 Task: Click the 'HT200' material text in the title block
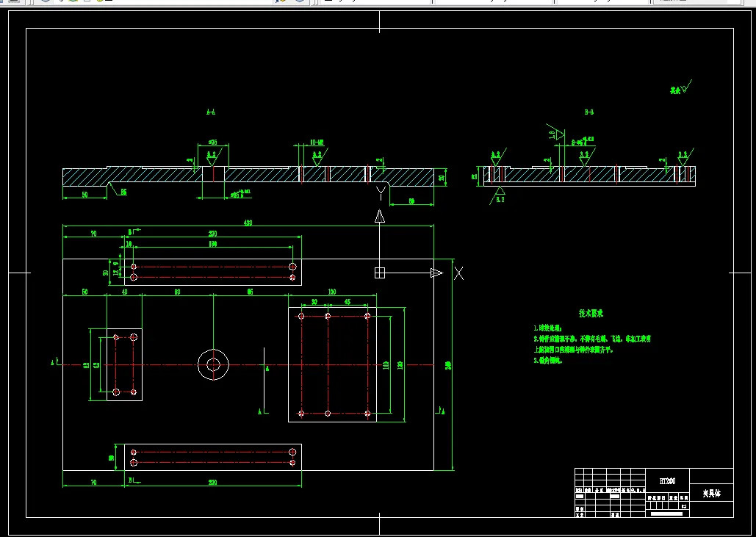667,481
